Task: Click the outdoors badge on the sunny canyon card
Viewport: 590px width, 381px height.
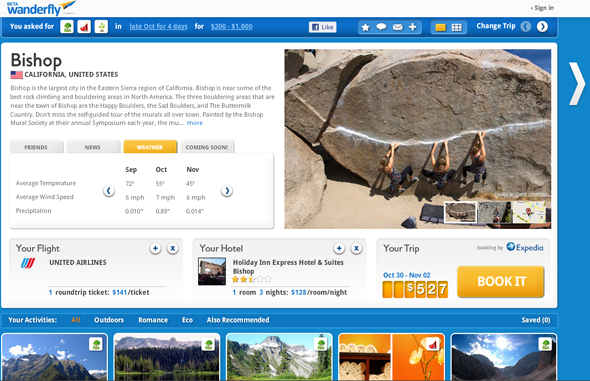Action: pos(545,344)
